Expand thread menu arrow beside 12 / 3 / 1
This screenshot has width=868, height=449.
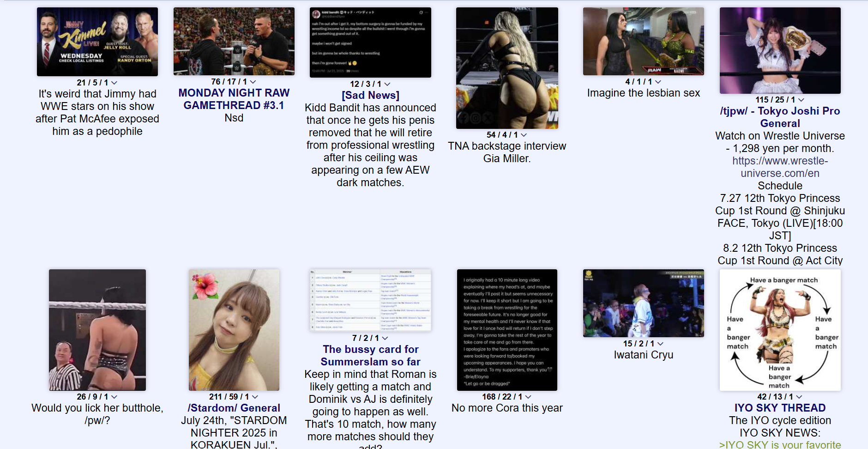[x=387, y=84]
